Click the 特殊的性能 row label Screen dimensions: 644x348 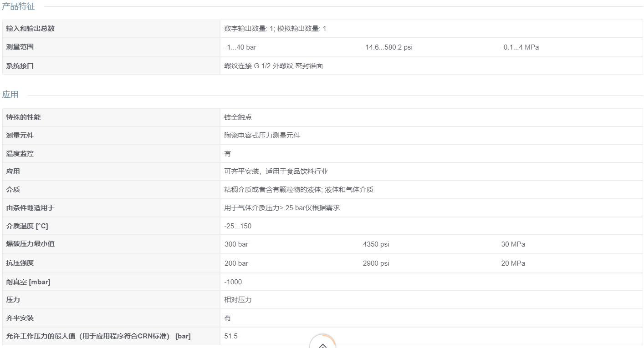click(24, 117)
